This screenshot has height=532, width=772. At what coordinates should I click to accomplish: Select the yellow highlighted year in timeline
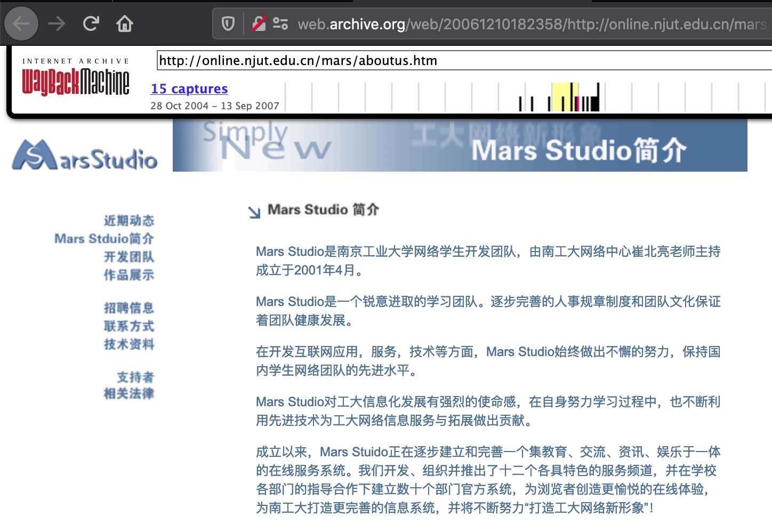(564, 97)
